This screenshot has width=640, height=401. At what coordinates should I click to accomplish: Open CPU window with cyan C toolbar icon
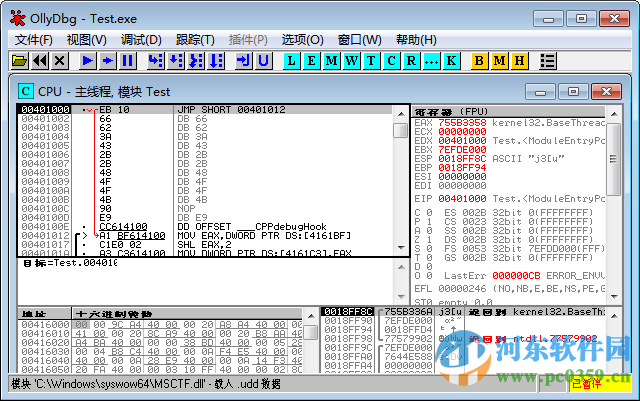click(x=391, y=61)
